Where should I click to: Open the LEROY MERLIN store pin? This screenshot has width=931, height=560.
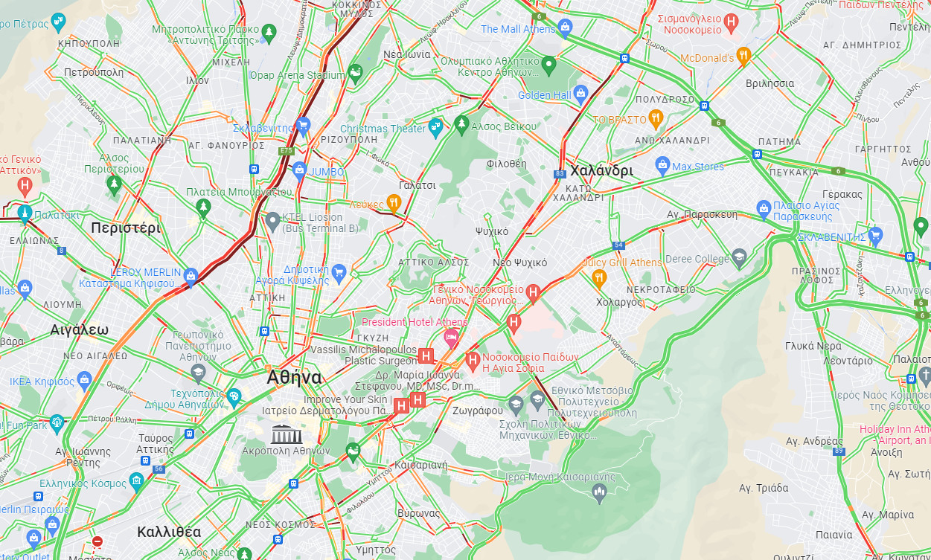point(191,277)
